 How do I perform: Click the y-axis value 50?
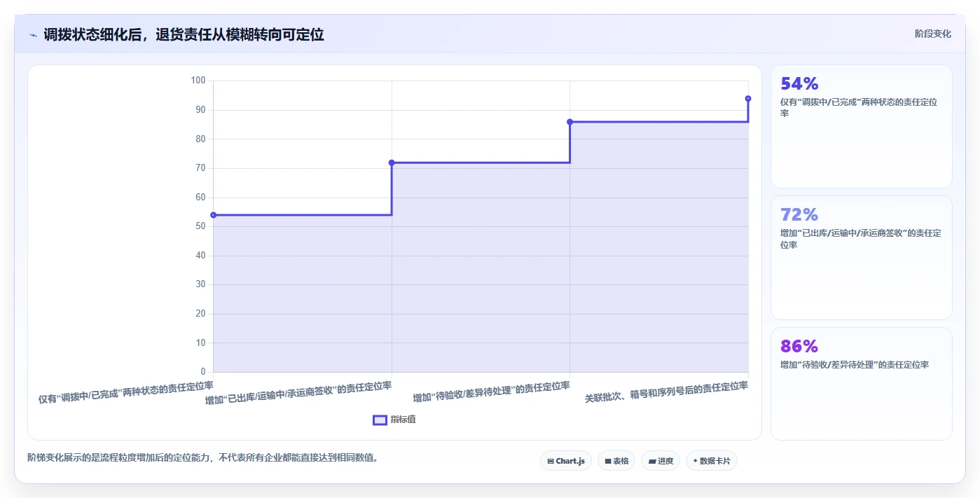pyautogui.click(x=200, y=226)
